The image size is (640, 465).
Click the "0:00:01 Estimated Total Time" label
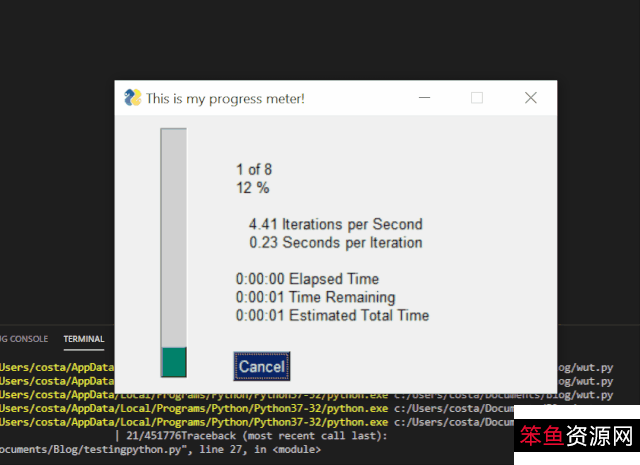coord(332,315)
